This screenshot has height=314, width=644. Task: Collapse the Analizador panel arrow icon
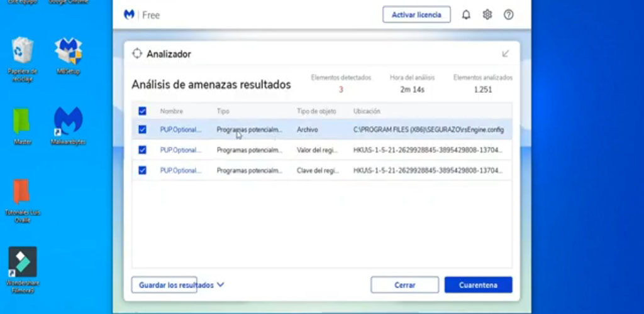coord(506,54)
